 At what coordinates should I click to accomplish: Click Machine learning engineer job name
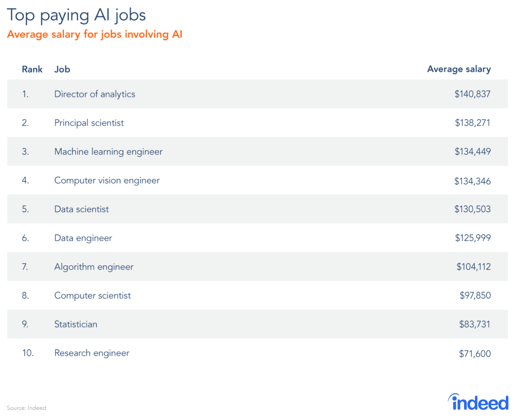tap(108, 152)
